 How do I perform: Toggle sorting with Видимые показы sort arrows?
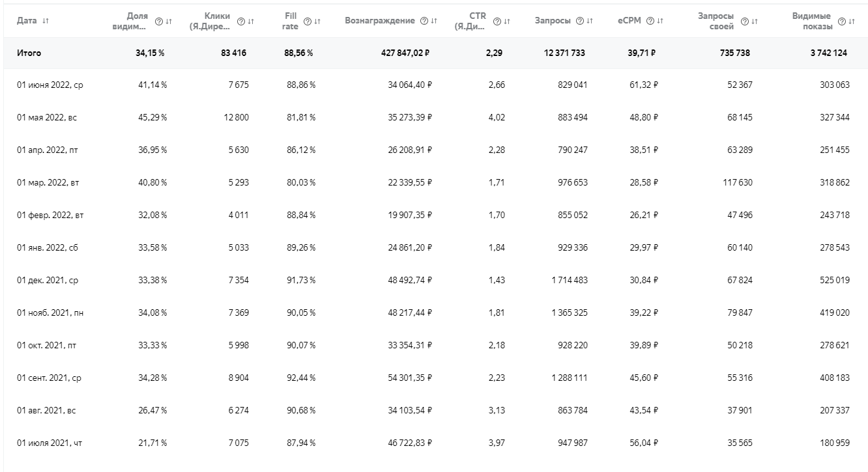point(852,21)
